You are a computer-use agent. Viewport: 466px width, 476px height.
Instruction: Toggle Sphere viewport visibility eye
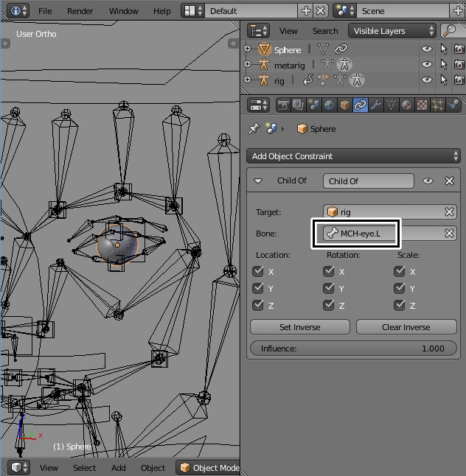(x=427, y=49)
